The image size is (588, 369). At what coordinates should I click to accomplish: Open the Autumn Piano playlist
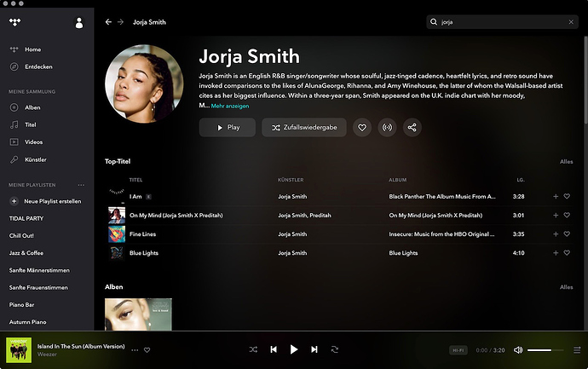(28, 322)
